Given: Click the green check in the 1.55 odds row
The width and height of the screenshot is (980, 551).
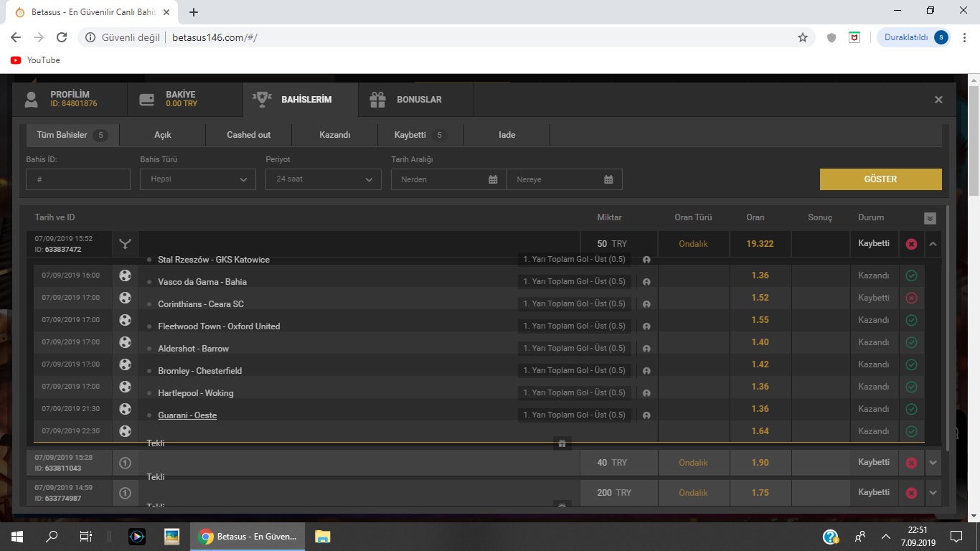Looking at the screenshot, I should tap(911, 320).
